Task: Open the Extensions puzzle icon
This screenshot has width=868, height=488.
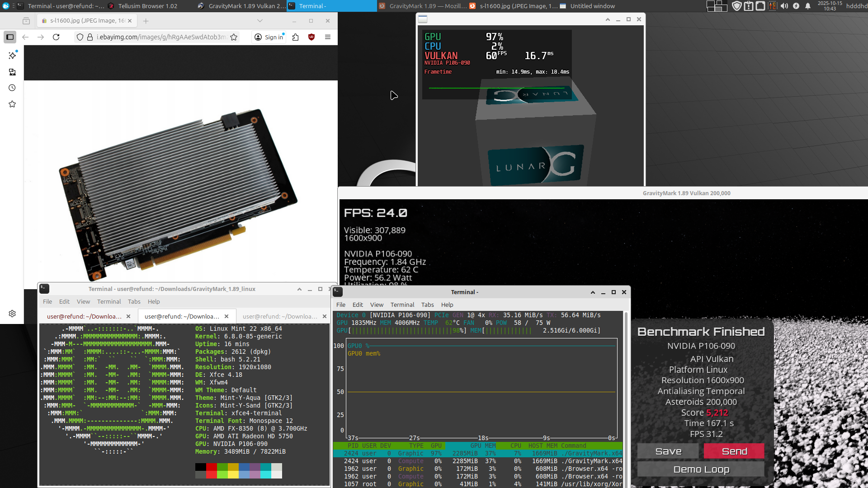Action: tap(296, 37)
